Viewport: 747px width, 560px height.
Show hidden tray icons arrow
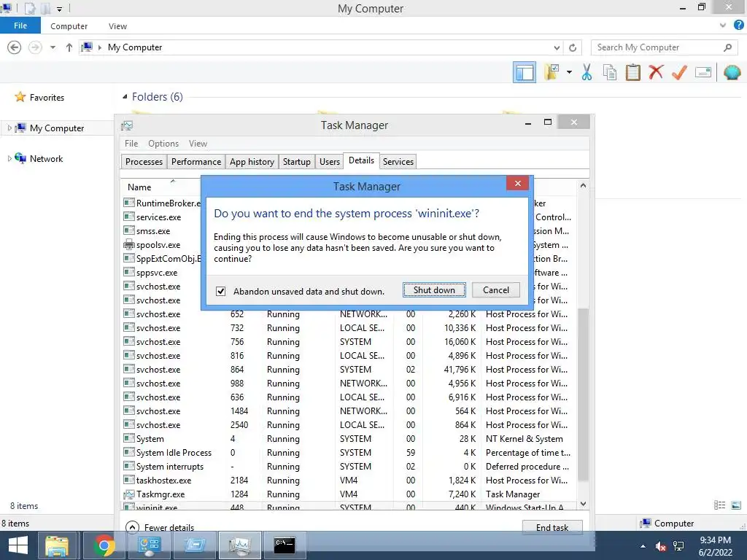click(643, 546)
